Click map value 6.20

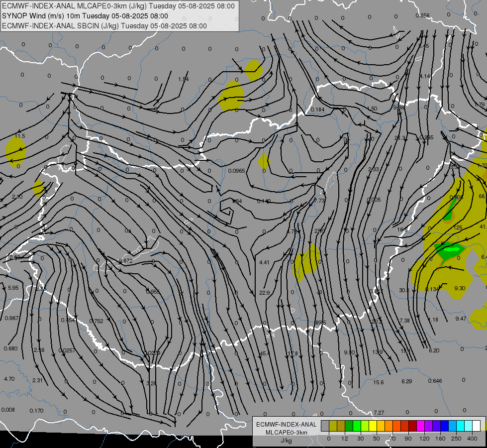click(x=434, y=350)
